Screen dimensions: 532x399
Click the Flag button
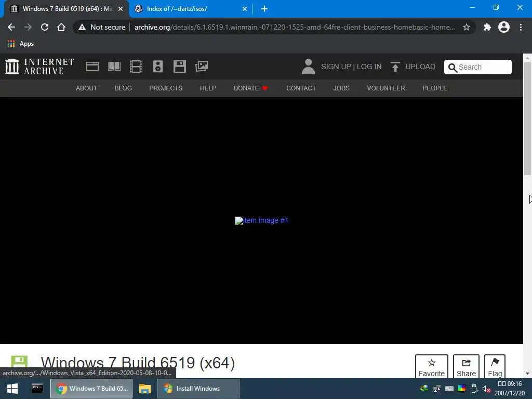(495, 366)
